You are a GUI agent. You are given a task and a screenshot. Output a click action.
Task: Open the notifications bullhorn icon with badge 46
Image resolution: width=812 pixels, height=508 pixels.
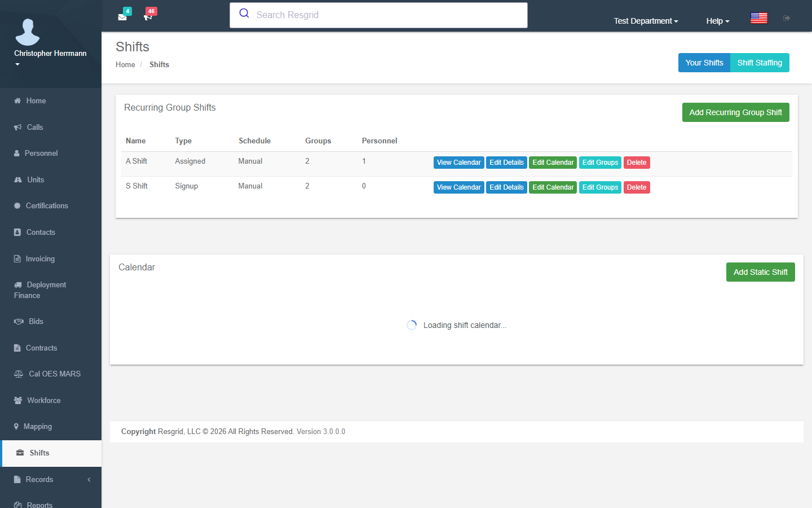click(148, 17)
